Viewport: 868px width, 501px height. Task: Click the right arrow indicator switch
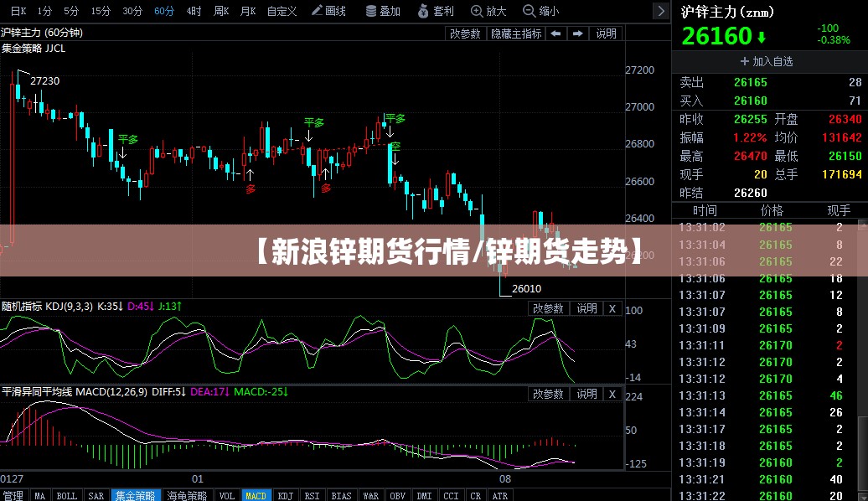[x=577, y=34]
